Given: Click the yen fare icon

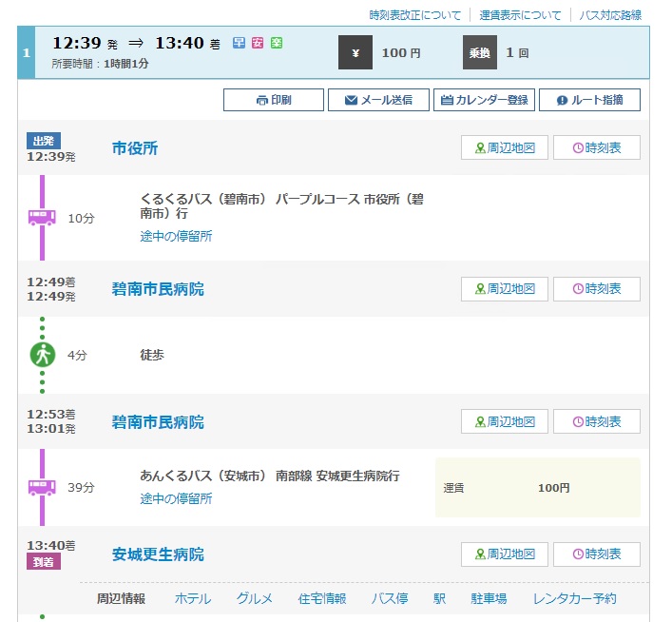Looking at the screenshot, I should [355, 52].
